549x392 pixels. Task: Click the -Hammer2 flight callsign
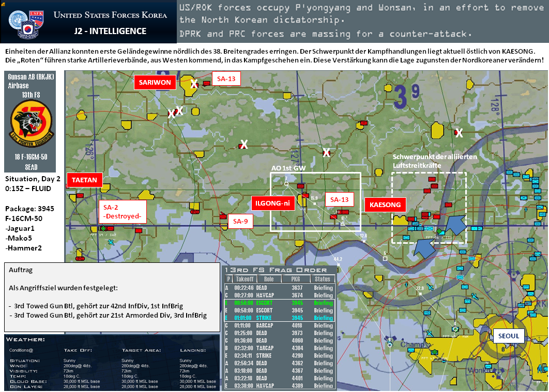coord(23,248)
